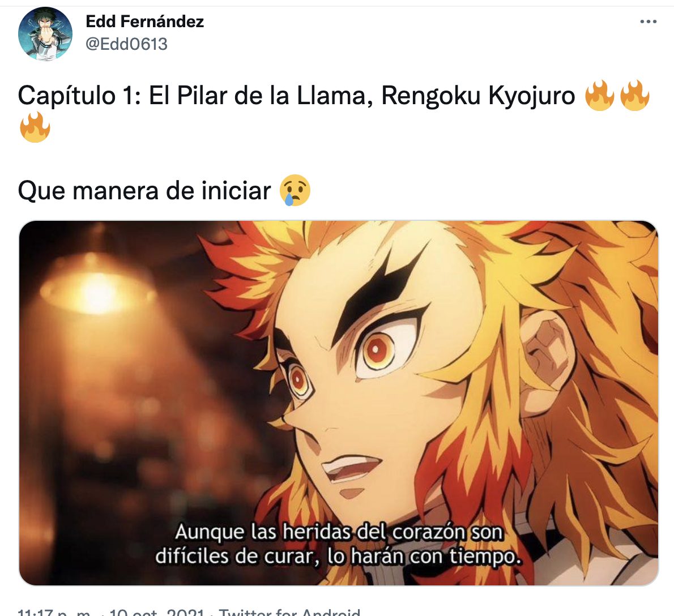The width and height of the screenshot is (674, 616).
Task: Click the subtitle 'Aunque las heridas del corazón son'
Action: (x=339, y=532)
